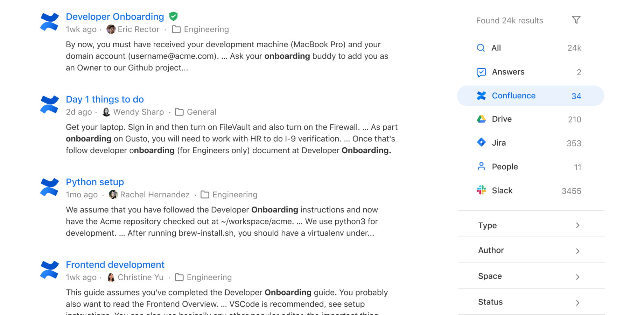Click the green verified shield on Developer Onboarding
Screen dimensions: 644x315
coord(173,16)
